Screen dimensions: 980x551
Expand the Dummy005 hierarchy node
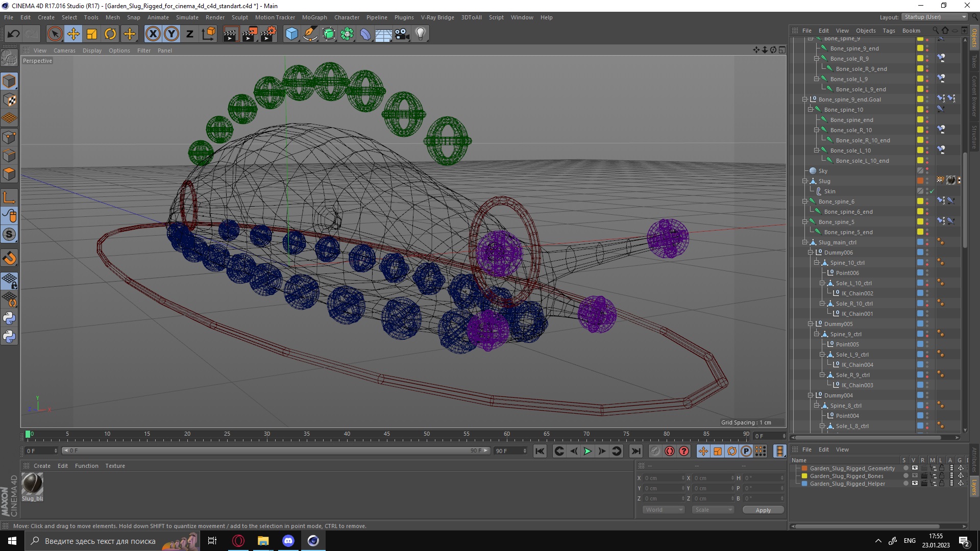811,323
